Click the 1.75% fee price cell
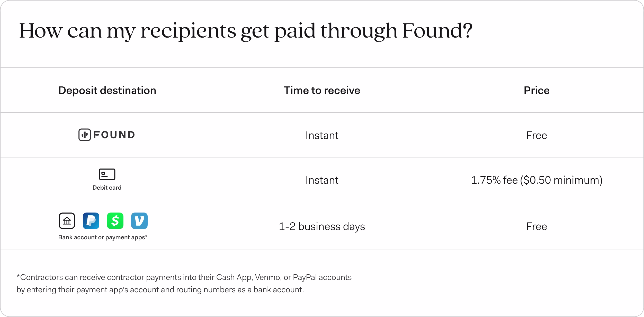 click(537, 180)
